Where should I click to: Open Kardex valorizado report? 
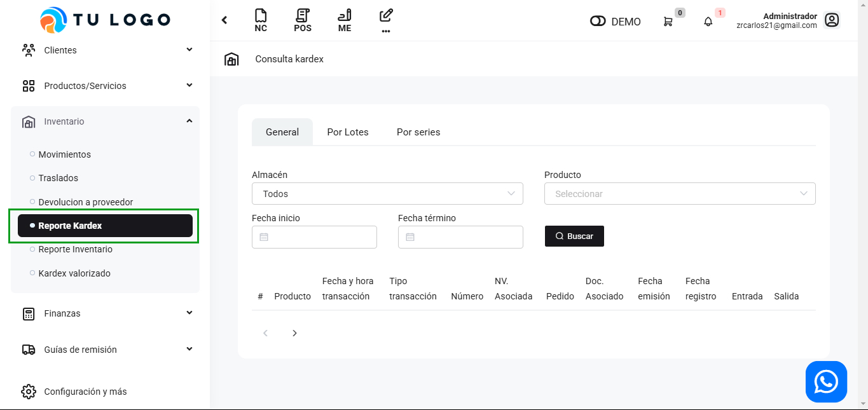[74, 273]
